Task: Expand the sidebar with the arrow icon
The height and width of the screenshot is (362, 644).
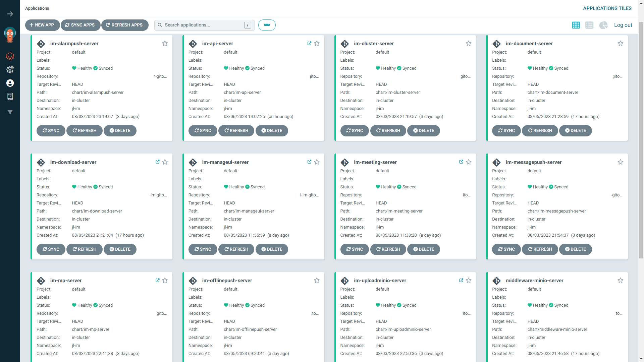Action: [10, 14]
